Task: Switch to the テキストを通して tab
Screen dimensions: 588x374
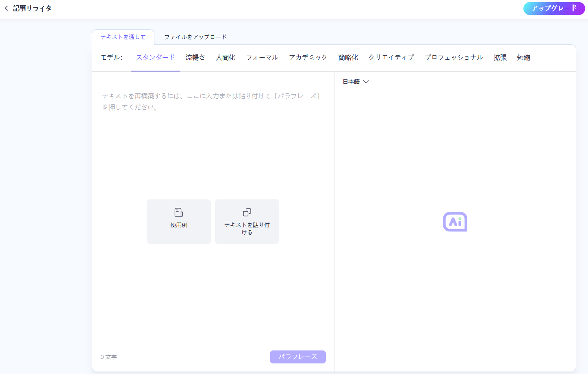Action: coord(123,37)
